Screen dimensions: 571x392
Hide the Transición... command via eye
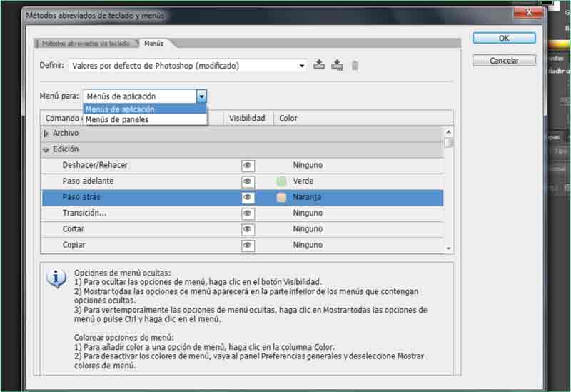point(248,213)
